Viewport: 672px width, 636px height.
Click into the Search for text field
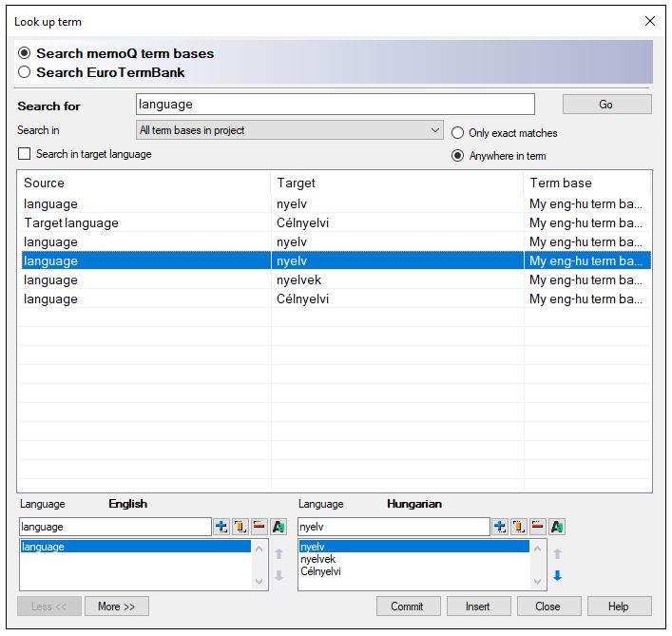click(335, 105)
